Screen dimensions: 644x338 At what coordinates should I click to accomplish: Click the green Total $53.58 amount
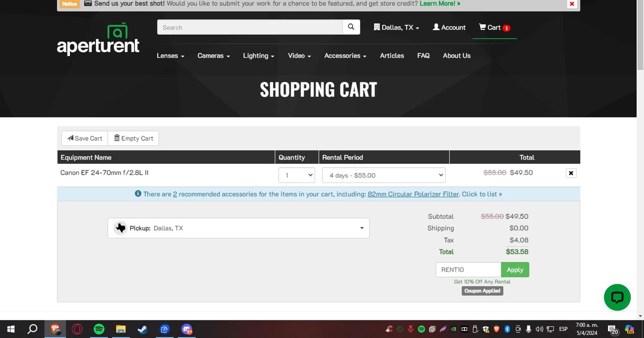click(517, 252)
